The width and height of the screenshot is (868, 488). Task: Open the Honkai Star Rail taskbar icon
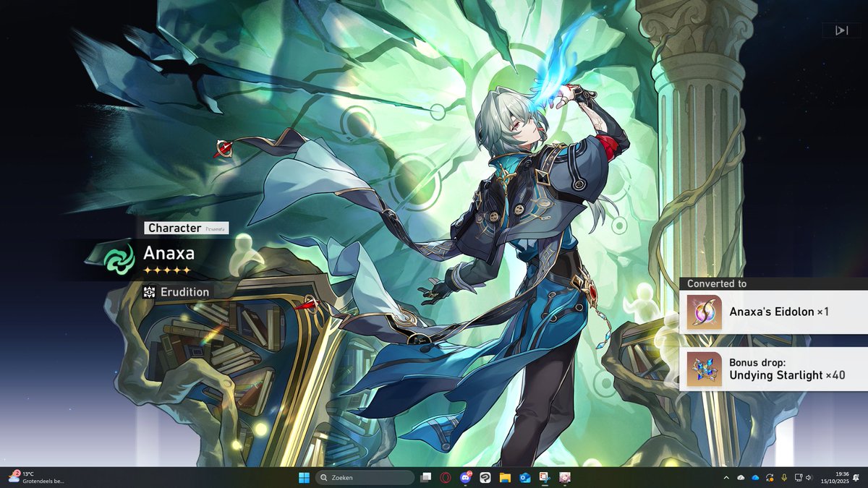[564, 477]
